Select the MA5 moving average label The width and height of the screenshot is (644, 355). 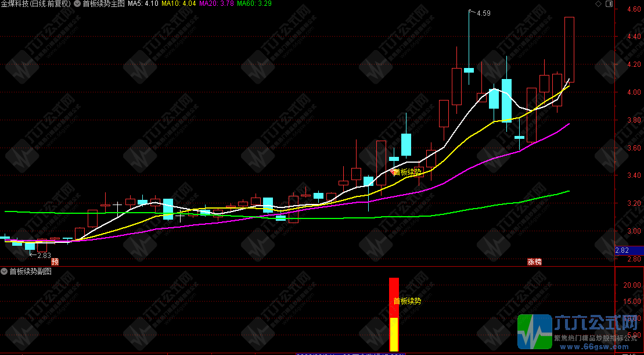tap(142, 3)
